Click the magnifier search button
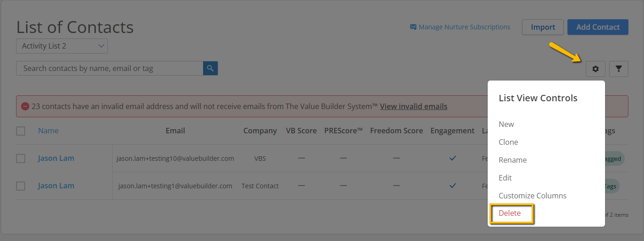This screenshot has height=241, width=644. (210, 68)
